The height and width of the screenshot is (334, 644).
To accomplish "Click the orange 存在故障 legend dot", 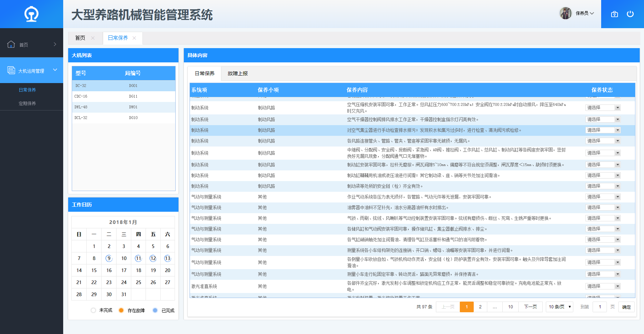I will pos(121,310).
